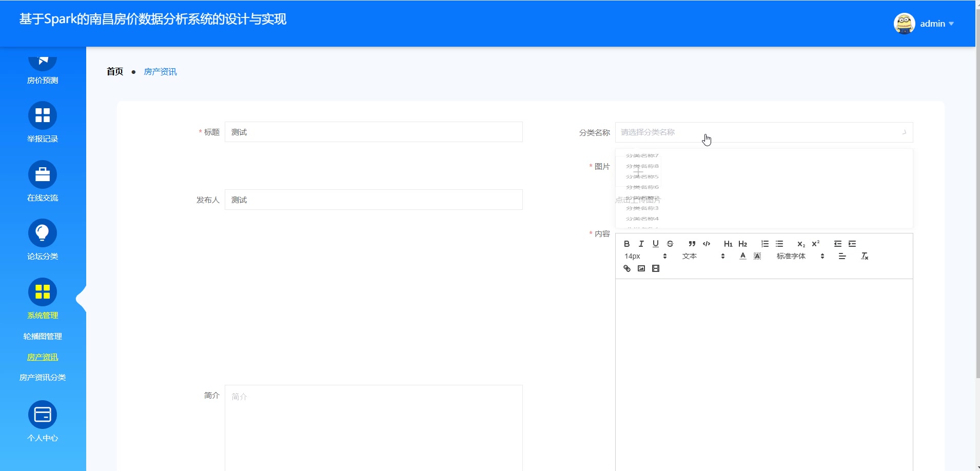Clear text formatting in the editor
The height and width of the screenshot is (471, 980).
coord(864,256)
